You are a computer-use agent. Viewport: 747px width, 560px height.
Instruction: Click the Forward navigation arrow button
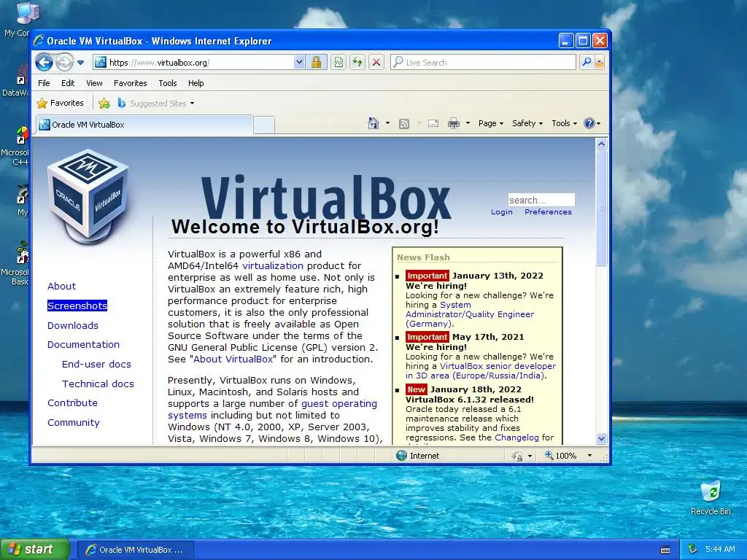click(64, 63)
